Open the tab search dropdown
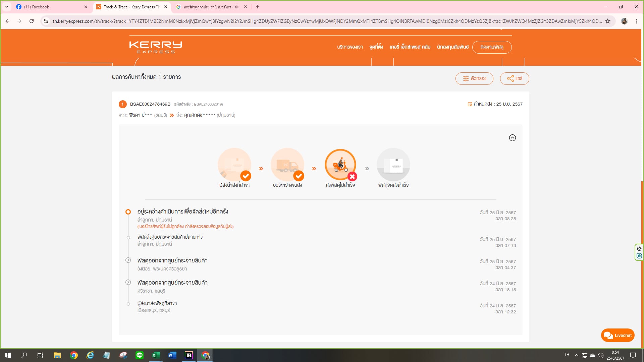644x362 pixels. (7, 7)
